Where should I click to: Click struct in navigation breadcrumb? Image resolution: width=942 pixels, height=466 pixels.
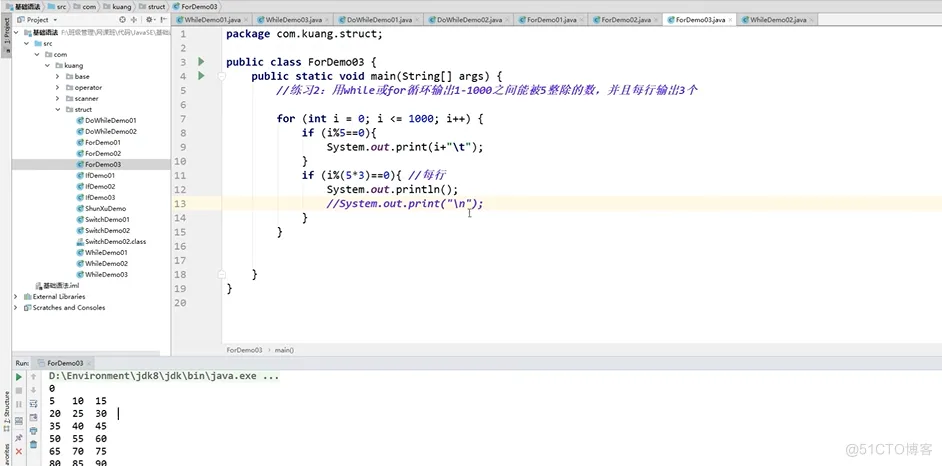(152, 7)
